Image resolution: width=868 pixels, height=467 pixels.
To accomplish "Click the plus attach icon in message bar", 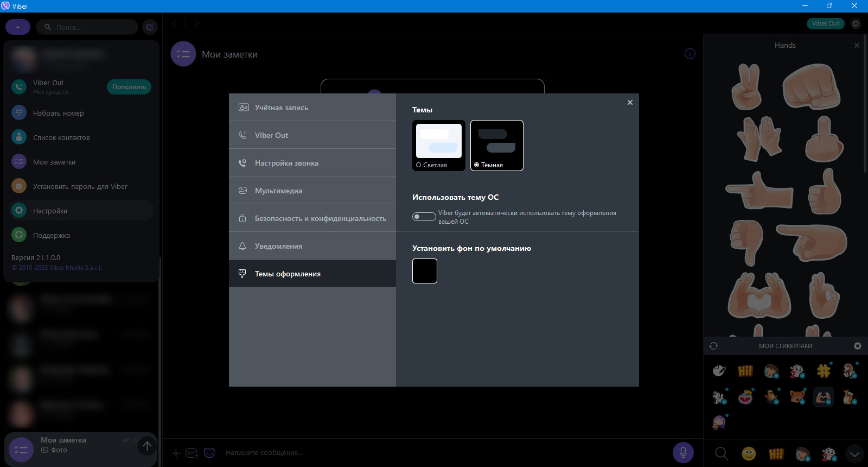I will point(176,453).
